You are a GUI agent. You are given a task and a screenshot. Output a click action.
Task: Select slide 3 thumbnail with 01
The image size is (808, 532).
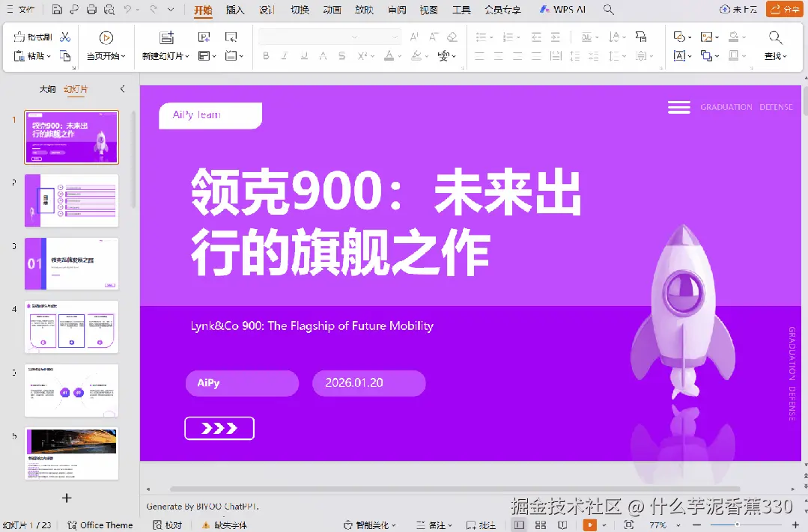click(72, 263)
